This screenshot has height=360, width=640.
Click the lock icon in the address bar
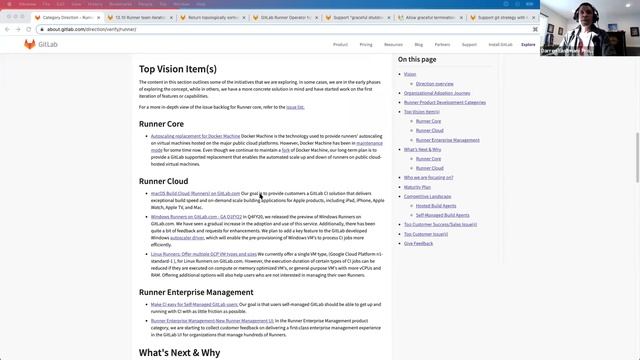pos(42,29)
